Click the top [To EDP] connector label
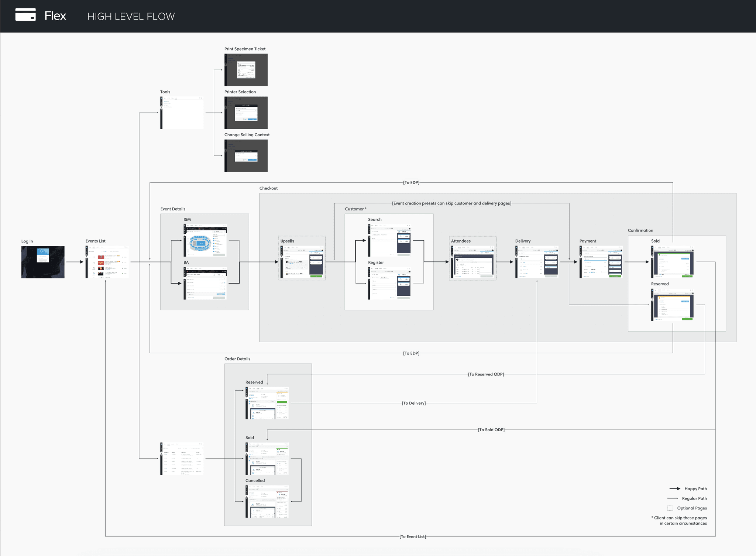This screenshot has width=756, height=556. click(x=411, y=182)
